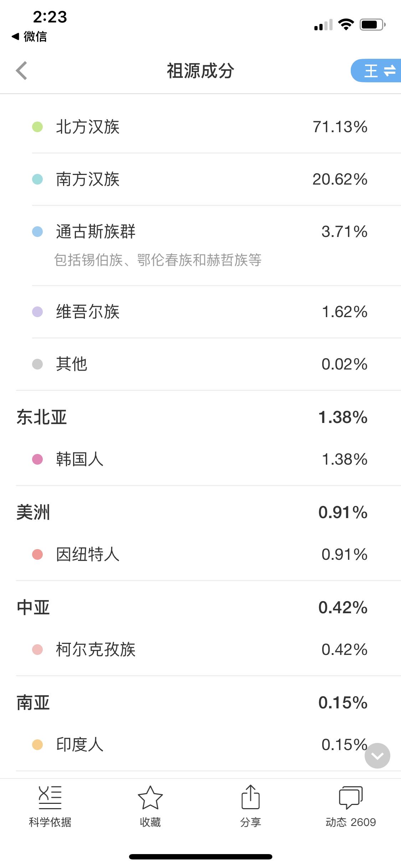The height and width of the screenshot is (868, 401).
Task: Tap the Wi-Fi status icon
Action: coord(346,25)
